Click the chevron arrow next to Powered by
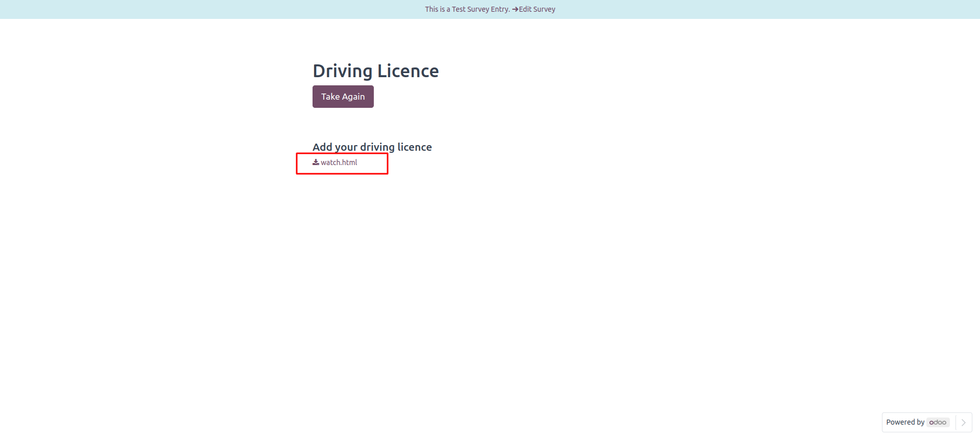 coord(964,423)
